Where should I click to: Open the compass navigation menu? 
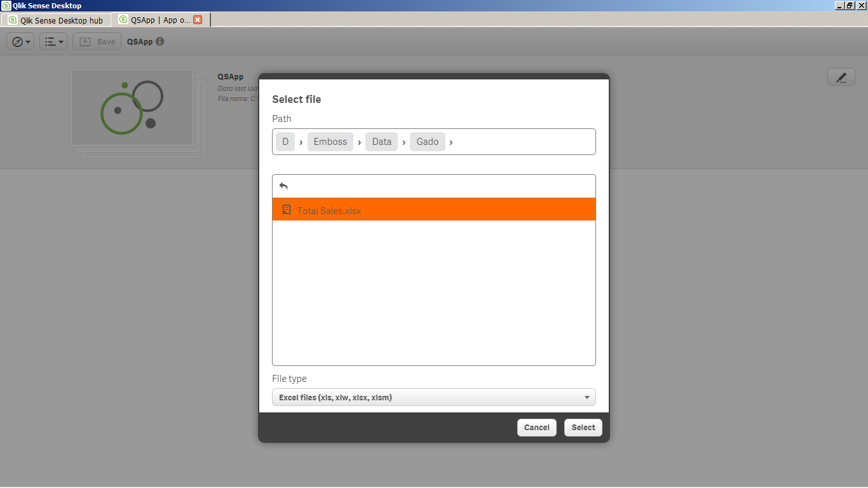tap(20, 41)
